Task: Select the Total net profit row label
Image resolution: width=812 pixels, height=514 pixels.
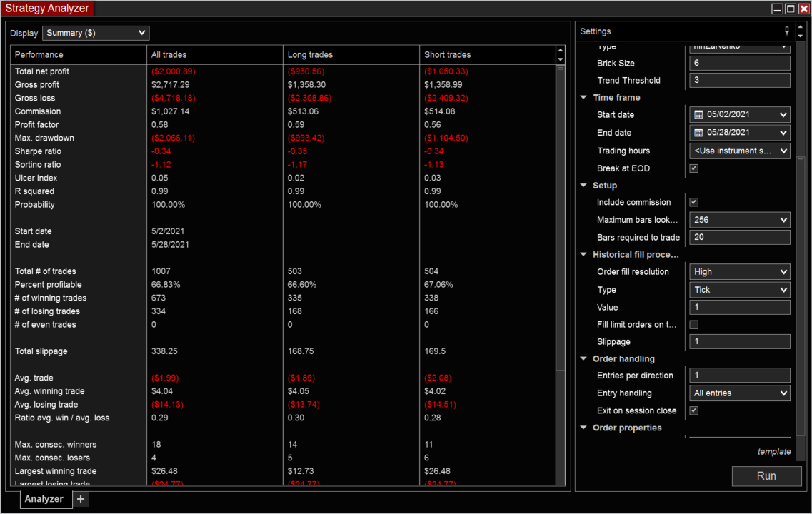Action: point(42,71)
